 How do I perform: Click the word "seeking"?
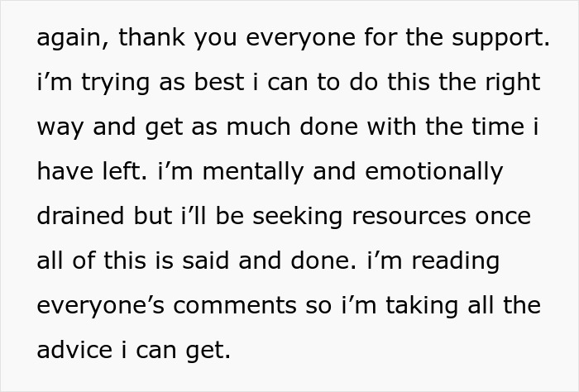pos(297,218)
